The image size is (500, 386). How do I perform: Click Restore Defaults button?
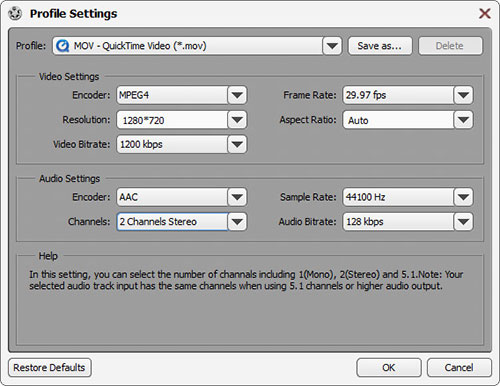click(x=50, y=368)
